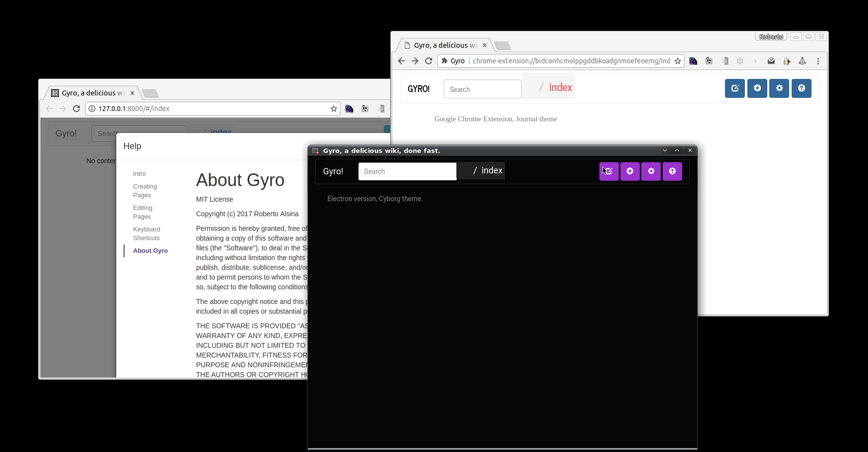
Task: Click the red index breadcrumb in extension window
Action: (x=561, y=87)
